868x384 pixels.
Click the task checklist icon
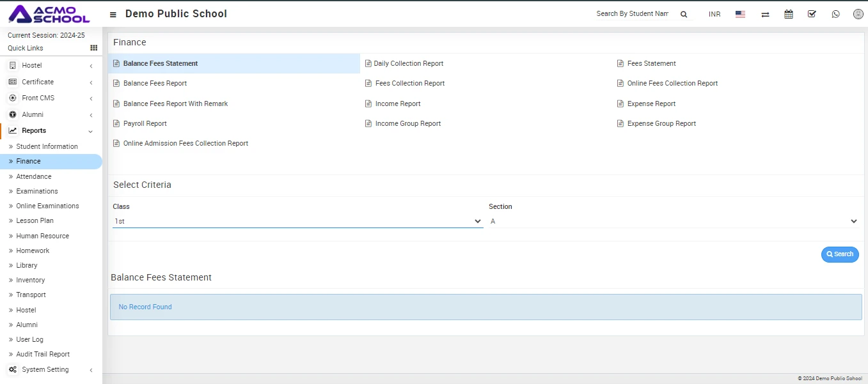pos(812,14)
